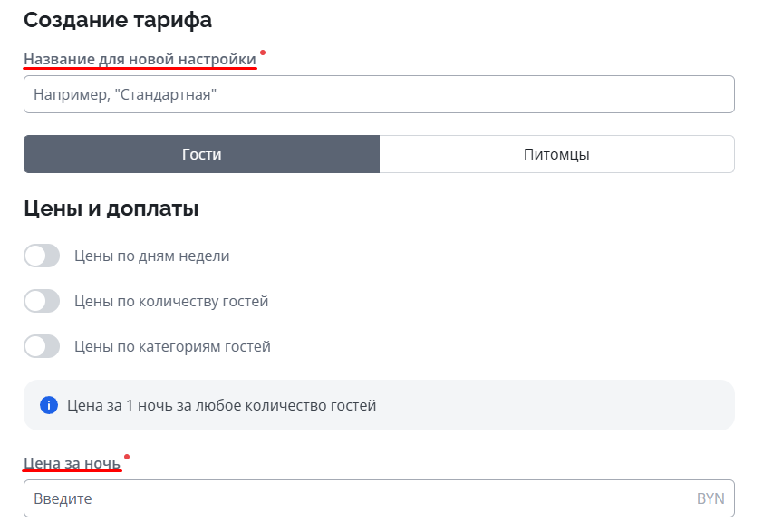763x532 pixels.
Task: Click the red asterisk beside the name label
Action: [x=263, y=53]
